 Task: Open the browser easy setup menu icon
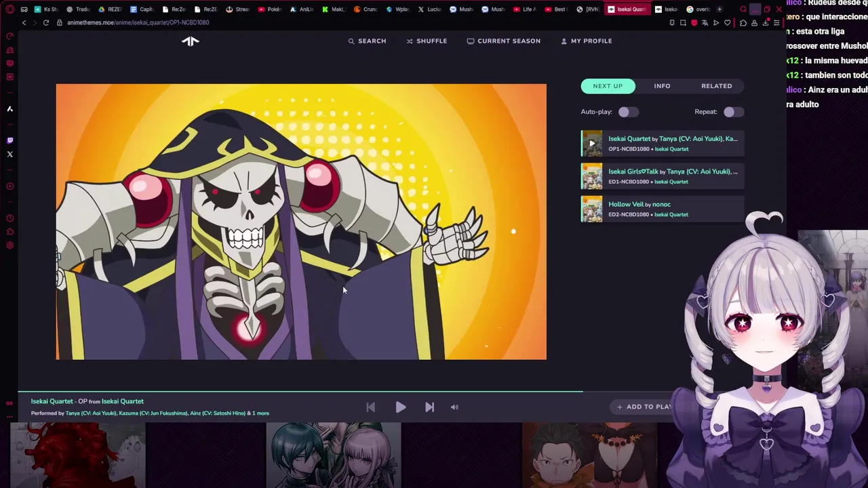point(776,22)
